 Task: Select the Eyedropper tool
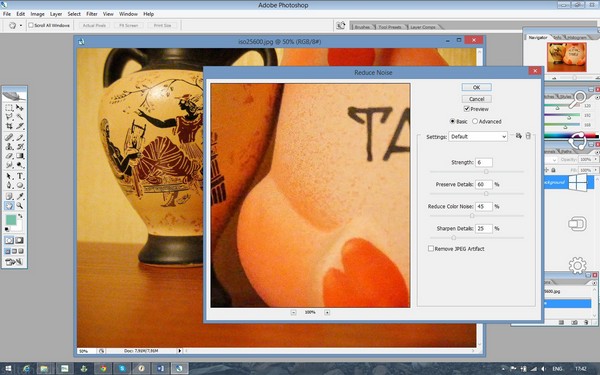(20, 196)
